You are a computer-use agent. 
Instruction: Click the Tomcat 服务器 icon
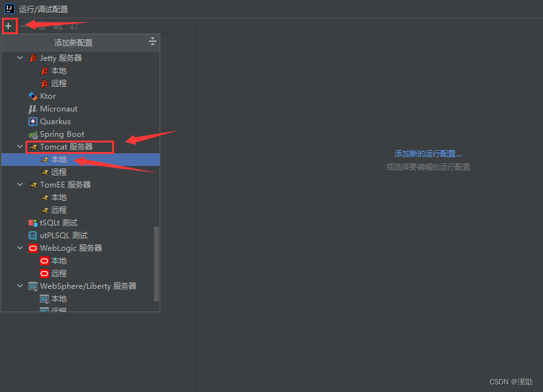click(33, 147)
